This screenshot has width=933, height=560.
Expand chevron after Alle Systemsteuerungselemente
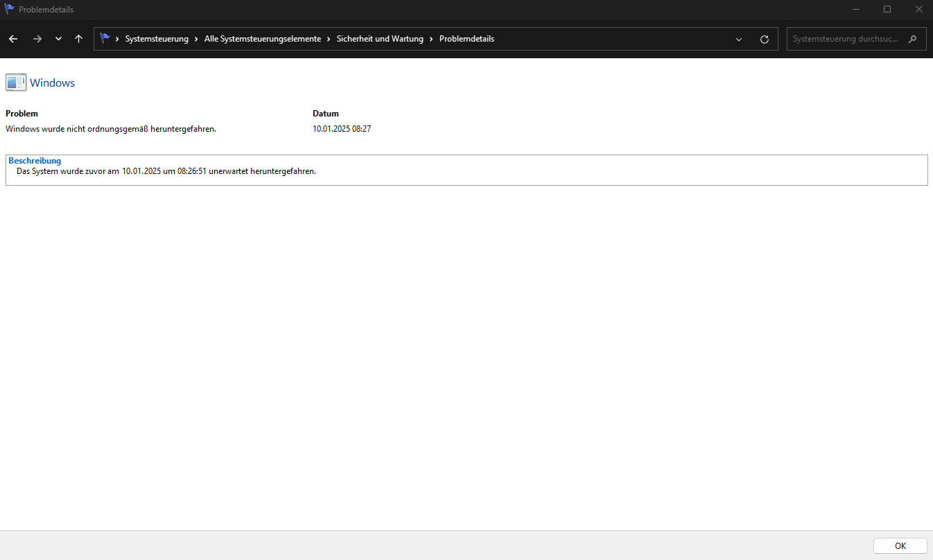pyautogui.click(x=329, y=39)
